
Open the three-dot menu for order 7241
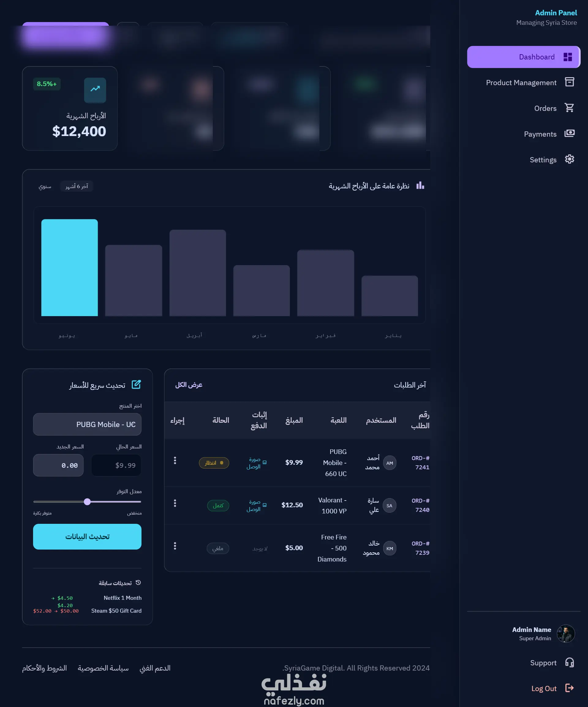(x=175, y=460)
